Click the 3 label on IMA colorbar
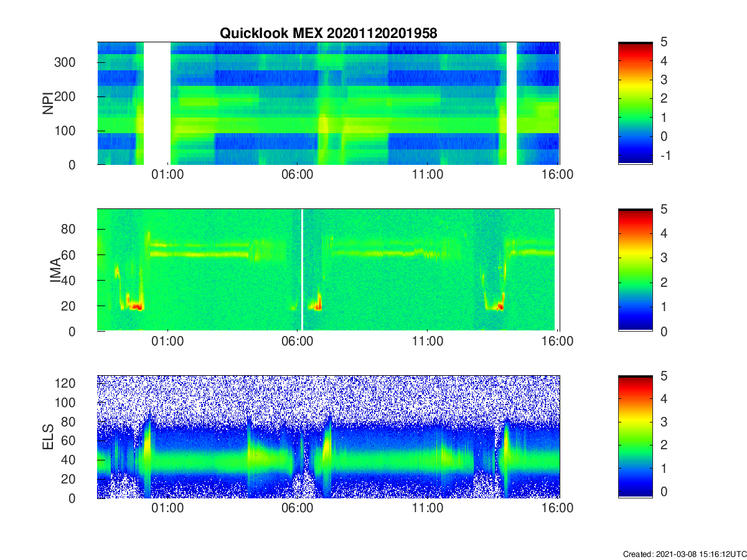Screen dimensions: 747x560 pyautogui.click(x=664, y=258)
